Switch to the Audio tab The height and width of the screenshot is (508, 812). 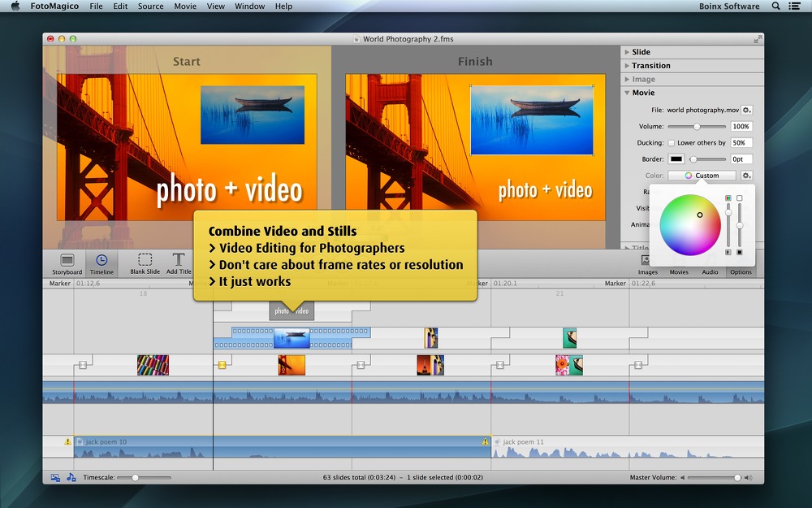[710, 272]
